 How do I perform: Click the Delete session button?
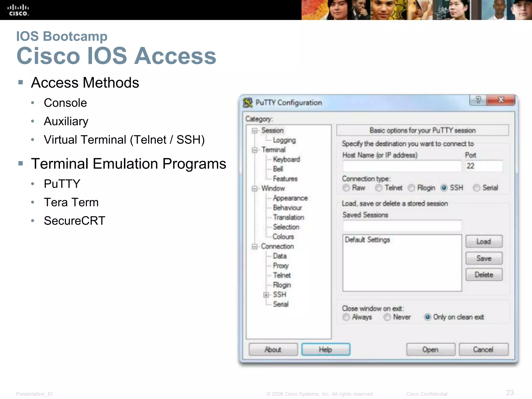click(484, 275)
